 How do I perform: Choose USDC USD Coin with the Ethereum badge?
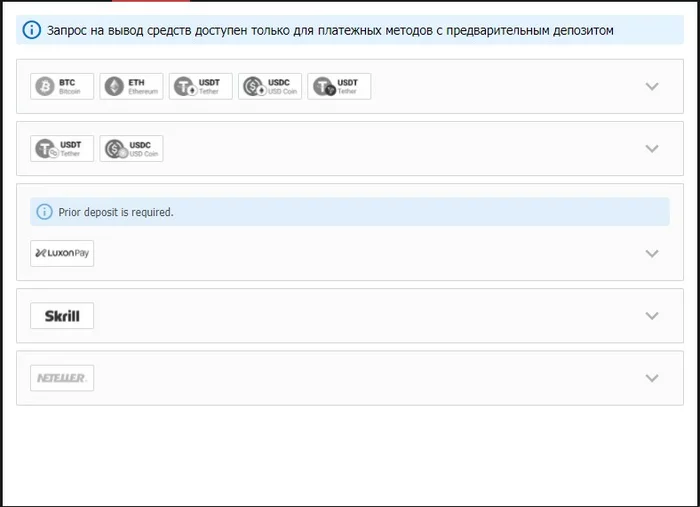point(270,86)
